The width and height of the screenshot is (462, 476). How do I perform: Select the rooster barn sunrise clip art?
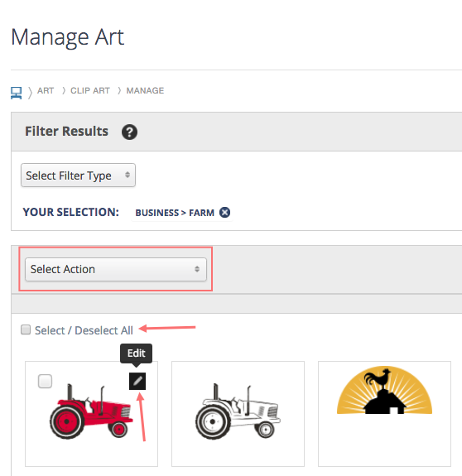pos(385,413)
